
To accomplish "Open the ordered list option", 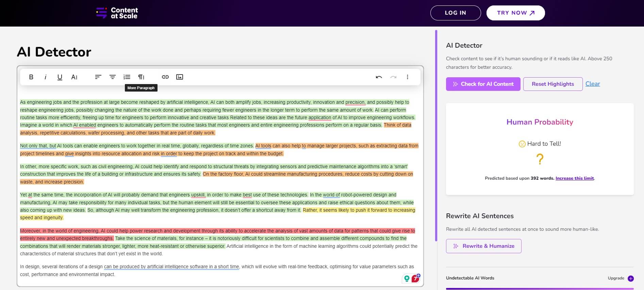I will (127, 77).
